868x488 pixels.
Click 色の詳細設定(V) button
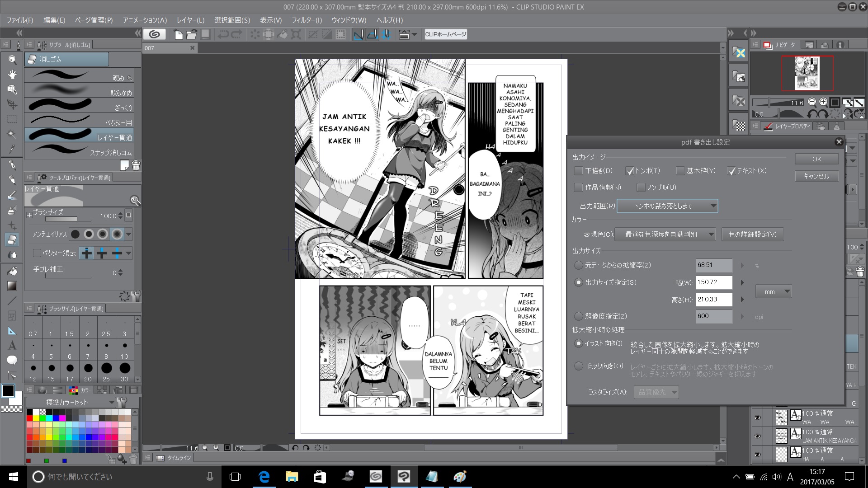[x=753, y=235]
